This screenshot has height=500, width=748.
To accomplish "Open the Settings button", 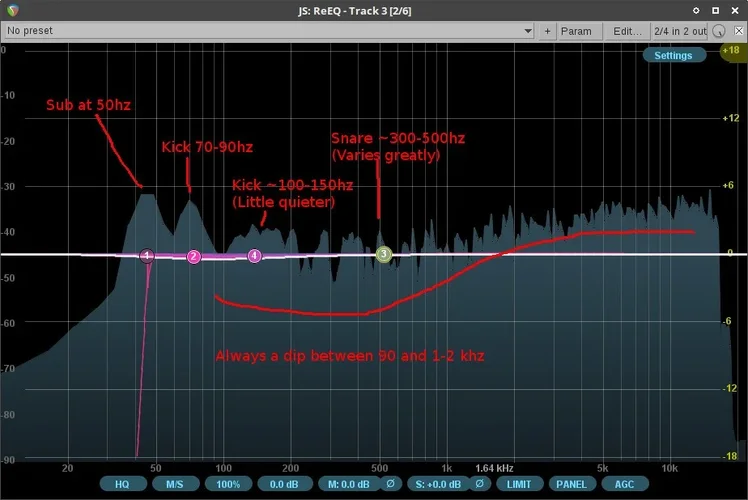I will (673, 55).
